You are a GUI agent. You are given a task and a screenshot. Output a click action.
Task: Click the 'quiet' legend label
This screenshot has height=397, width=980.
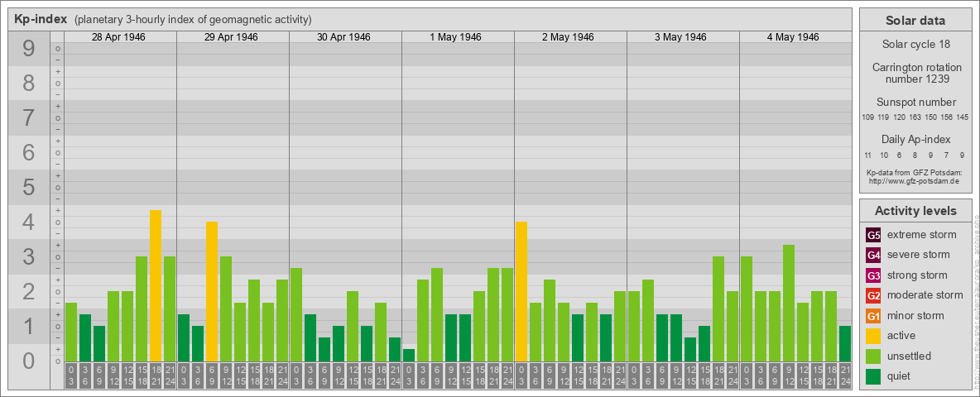coord(901,376)
